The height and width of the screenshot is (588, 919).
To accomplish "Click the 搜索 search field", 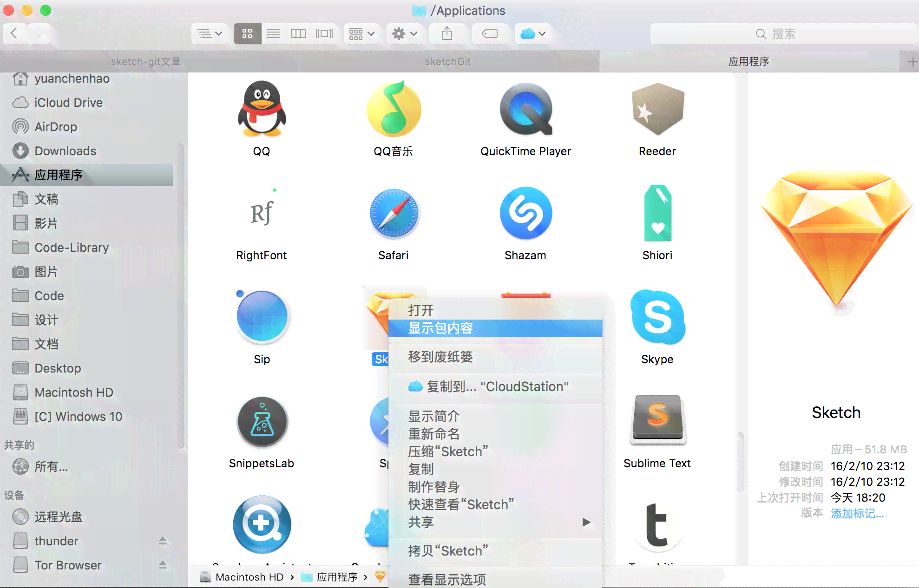I will pos(783,34).
